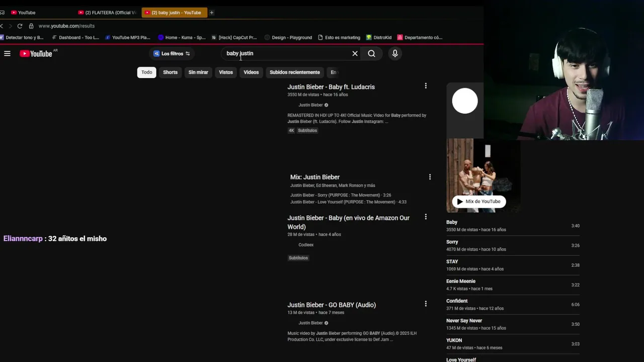Switch to the FLAITEERA browser tab

tap(107, 13)
